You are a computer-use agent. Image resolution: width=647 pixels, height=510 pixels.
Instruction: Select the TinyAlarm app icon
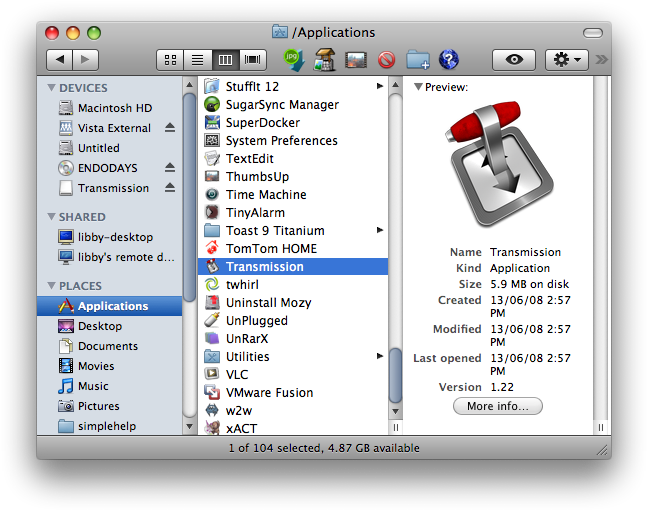point(212,212)
